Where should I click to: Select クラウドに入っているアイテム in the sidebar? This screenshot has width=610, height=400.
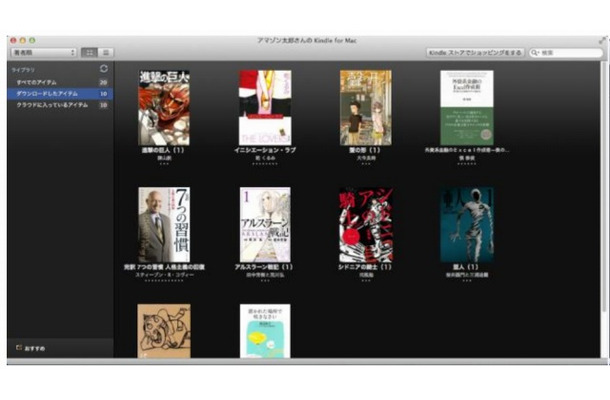click(x=60, y=105)
